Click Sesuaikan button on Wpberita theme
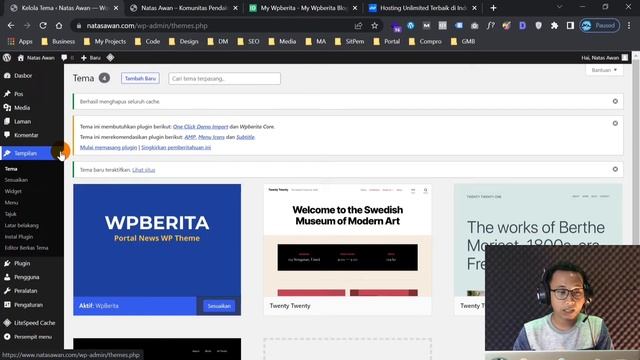The image size is (640, 360). [219, 306]
